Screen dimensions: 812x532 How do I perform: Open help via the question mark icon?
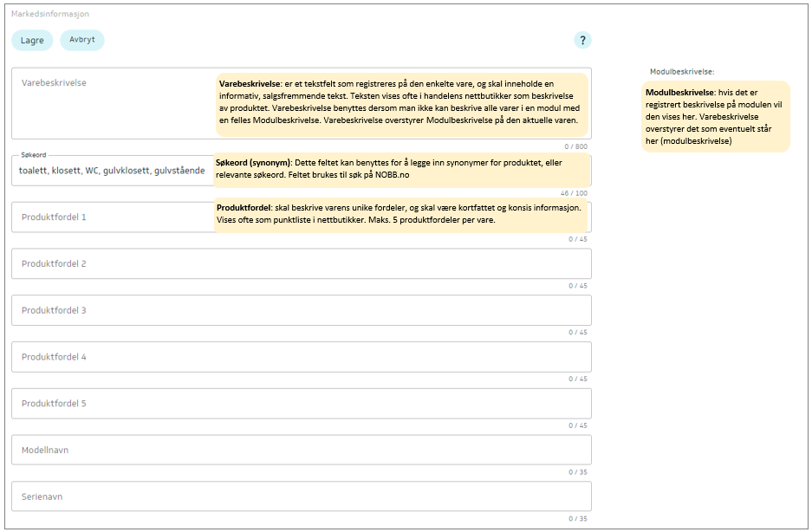coord(582,40)
